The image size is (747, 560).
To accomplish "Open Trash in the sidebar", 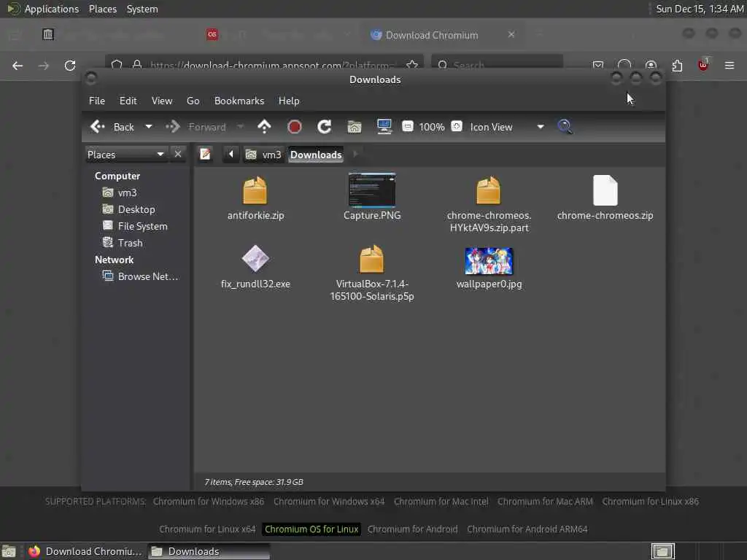I will tap(123, 243).
